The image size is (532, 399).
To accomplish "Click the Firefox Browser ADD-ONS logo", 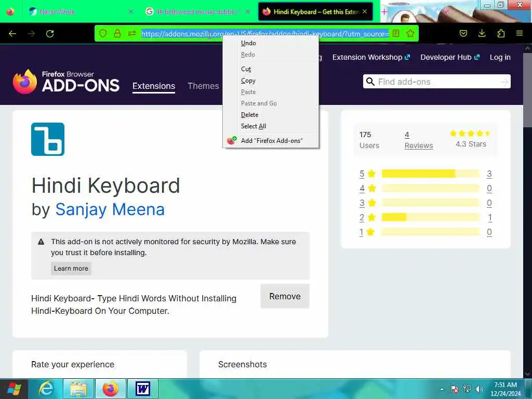I will [x=66, y=82].
